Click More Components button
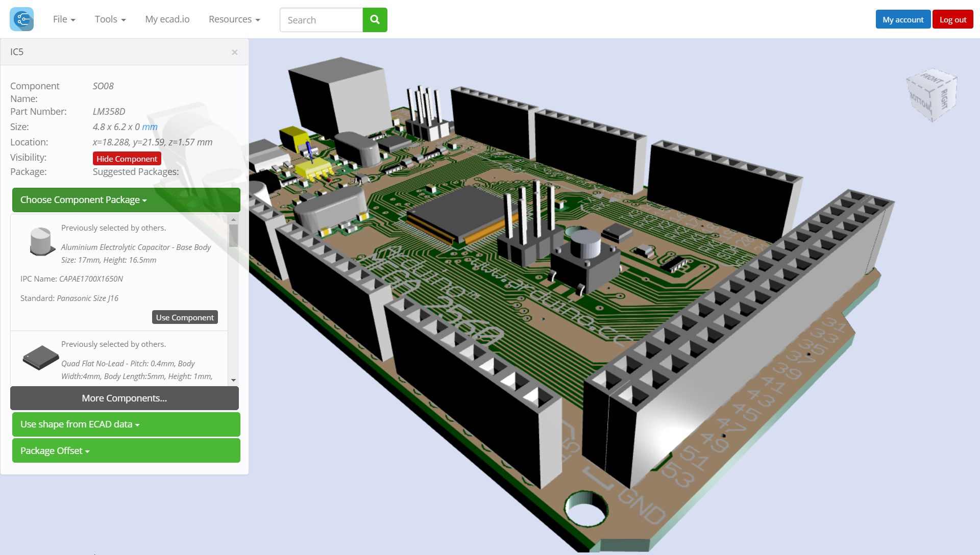 [x=125, y=397]
